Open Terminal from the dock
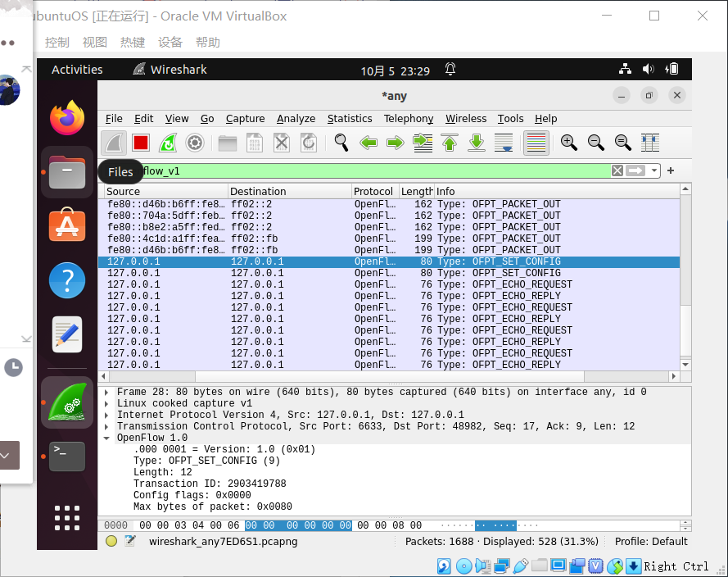Image resolution: width=728 pixels, height=577 pixels. (x=67, y=457)
